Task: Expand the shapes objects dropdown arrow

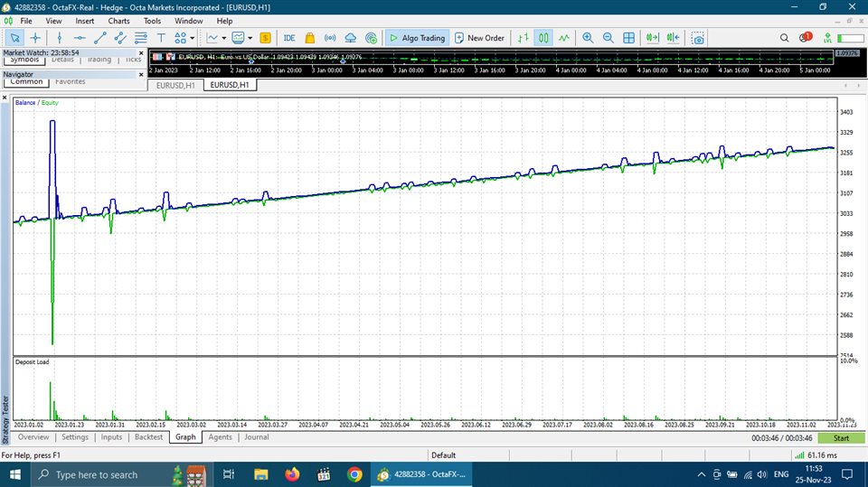Action: pos(192,38)
